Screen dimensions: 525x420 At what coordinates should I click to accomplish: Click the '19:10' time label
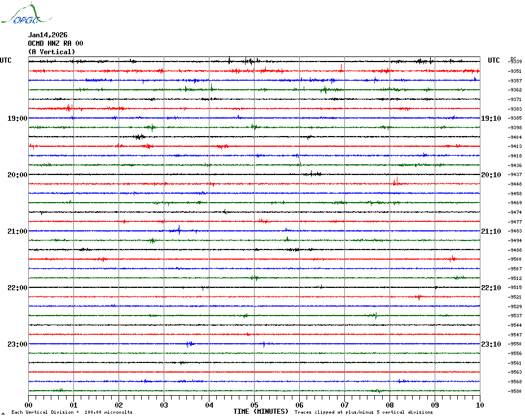click(x=491, y=118)
